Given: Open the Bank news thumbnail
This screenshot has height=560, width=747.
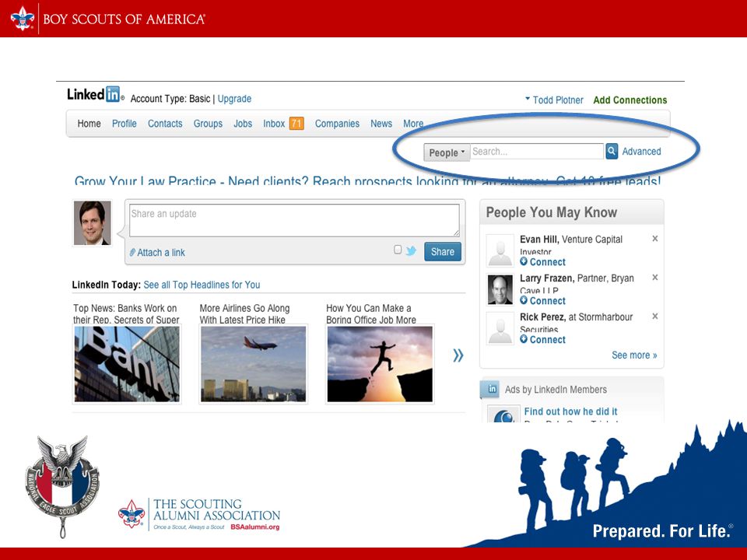Looking at the screenshot, I should pos(127,364).
